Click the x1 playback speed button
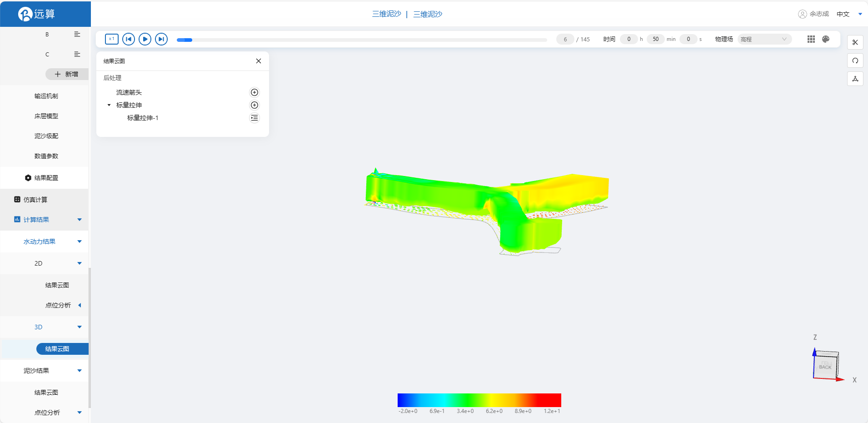 111,39
